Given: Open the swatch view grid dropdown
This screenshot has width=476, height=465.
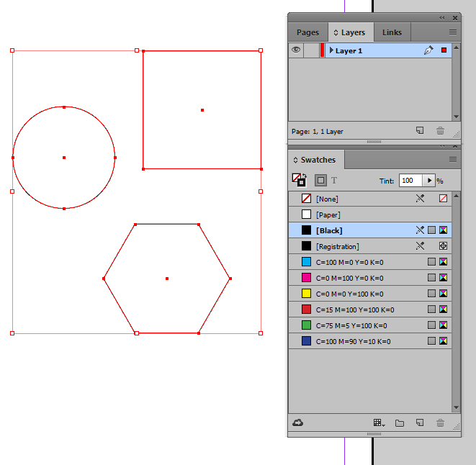Looking at the screenshot, I should coord(380,423).
